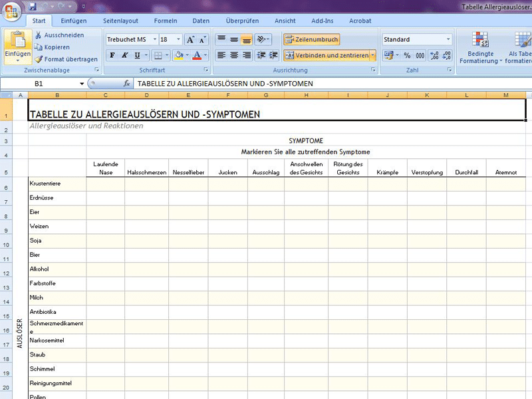Toggle italic formatting (K)
The height and width of the screenshot is (399, 532).
[124, 56]
